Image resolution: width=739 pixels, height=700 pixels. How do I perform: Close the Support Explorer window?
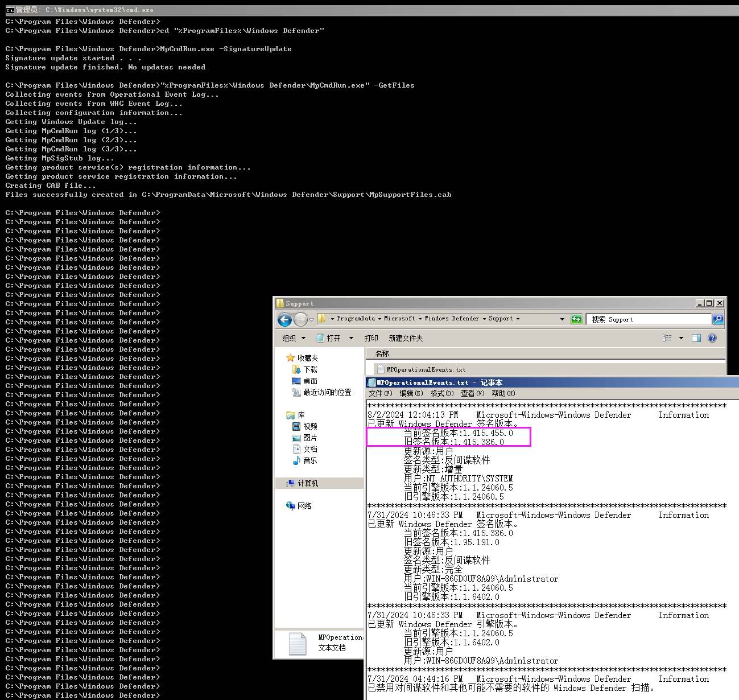[x=720, y=303]
